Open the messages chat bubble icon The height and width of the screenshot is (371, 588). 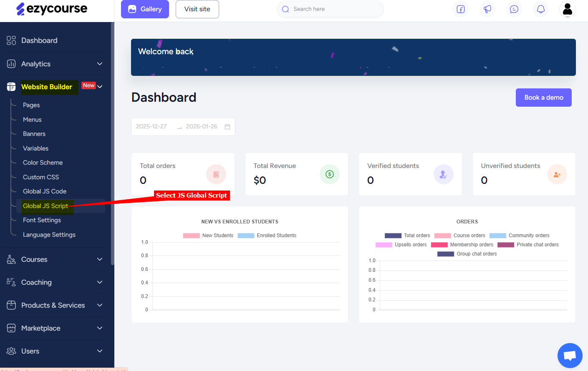point(514,9)
